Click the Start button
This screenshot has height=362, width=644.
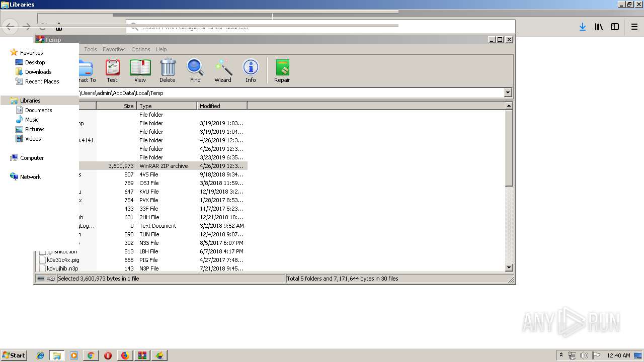pos(14,355)
